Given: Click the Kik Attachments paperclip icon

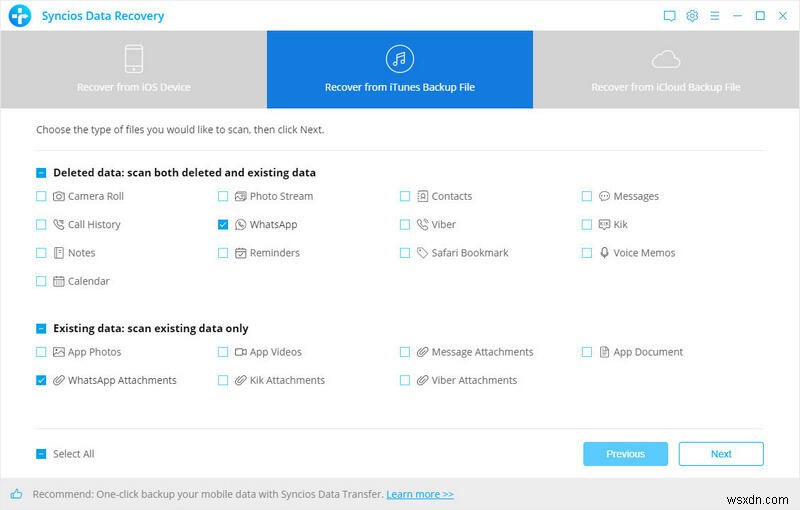Looking at the screenshot, I should pyautogui.click(x=240, y=380).
